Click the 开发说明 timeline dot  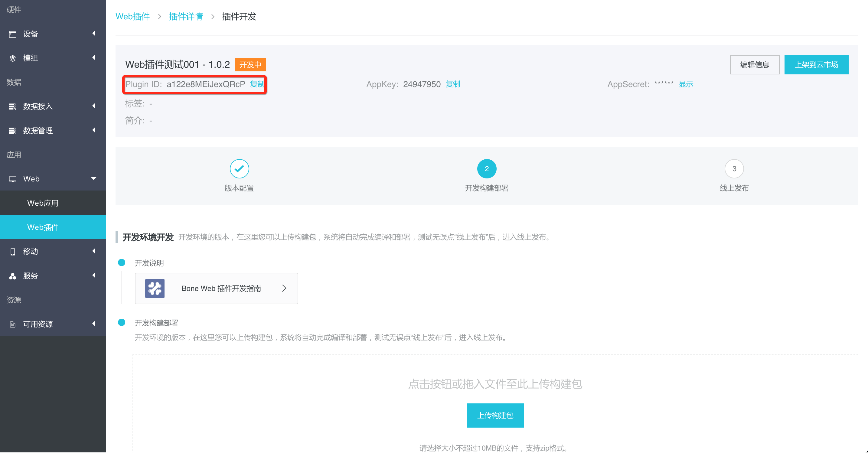[x=122, y=263]
